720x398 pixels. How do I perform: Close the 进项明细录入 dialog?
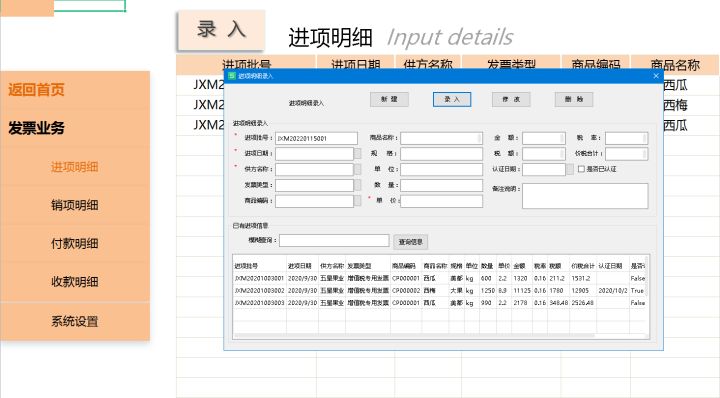point(656,76)
